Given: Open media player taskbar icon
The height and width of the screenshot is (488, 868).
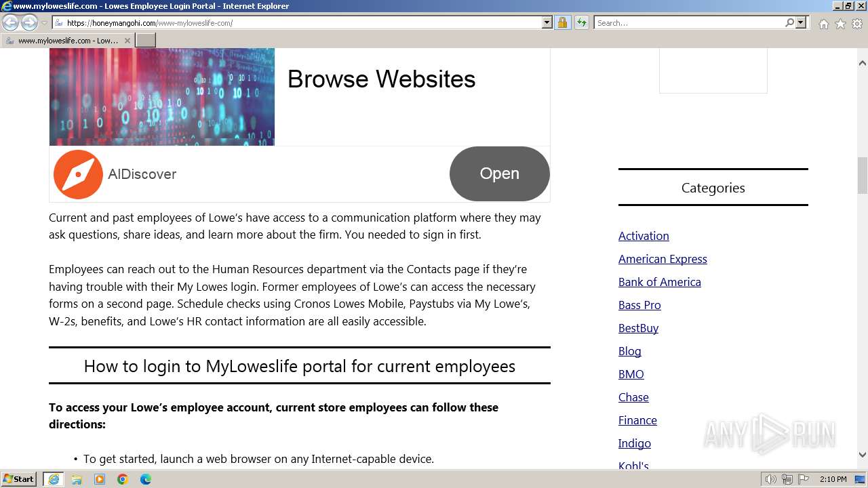Looking at the screenshot, I should 100,479.
